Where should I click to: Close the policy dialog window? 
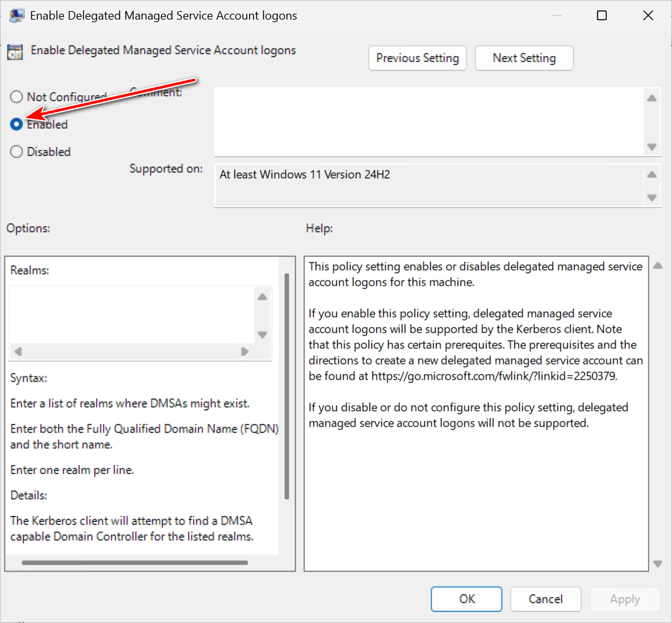tap(648, 16)
